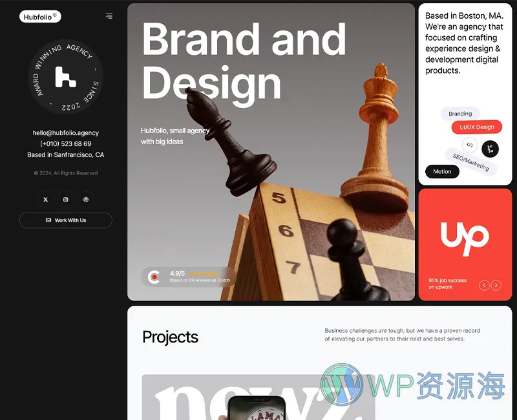Select the SEO/Marketing tag
This screenshot has width=517, height=420.
pos(470,162)
